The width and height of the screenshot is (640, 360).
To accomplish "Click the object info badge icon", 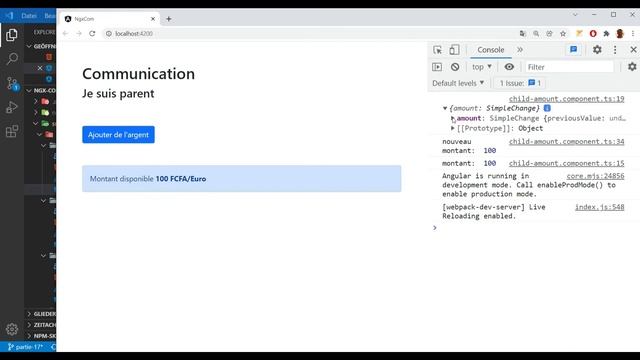I will [547, 108].
